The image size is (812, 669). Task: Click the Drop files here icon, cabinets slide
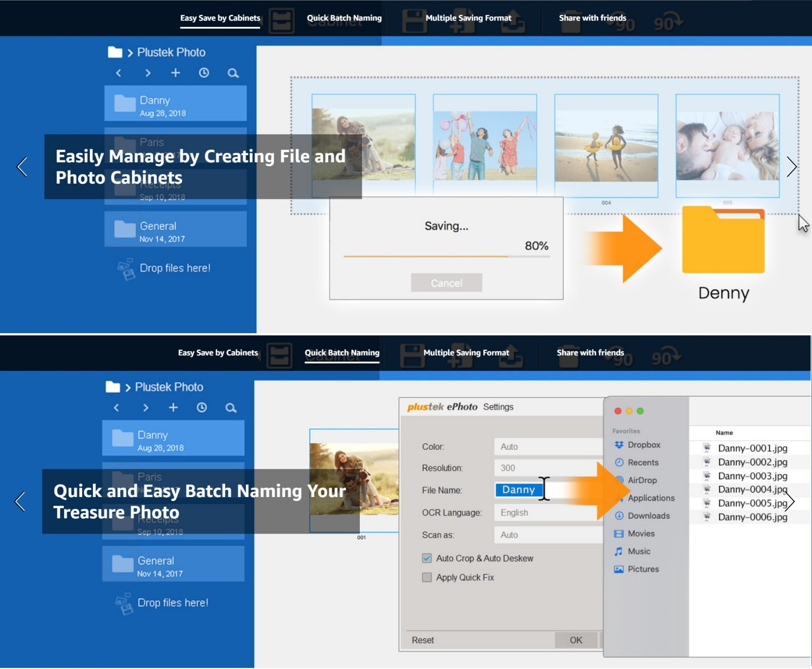point(126,269)
